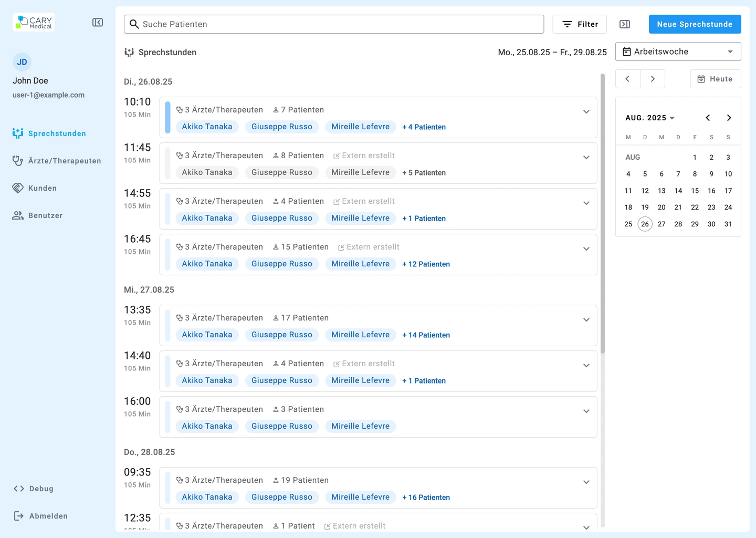Click into Suche Patienten search field
This screenshot has height=538, width=756.
(x=334, y=24)
